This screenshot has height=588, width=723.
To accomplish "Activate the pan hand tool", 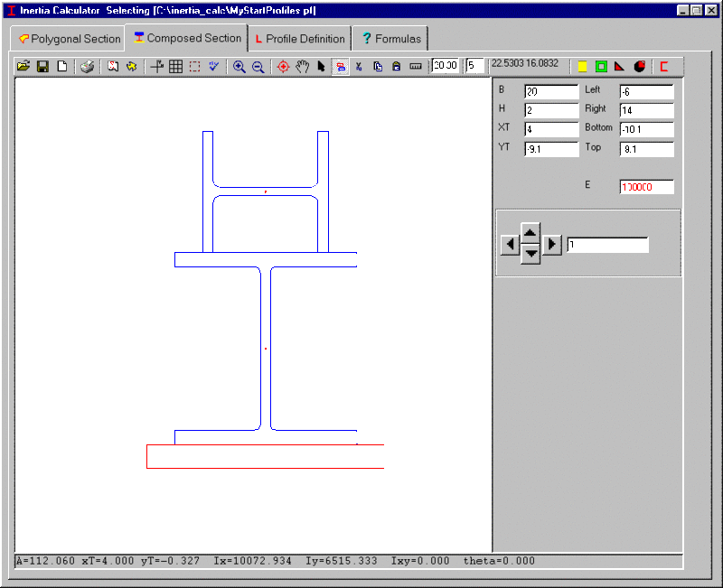I will [x=302, y=65].
